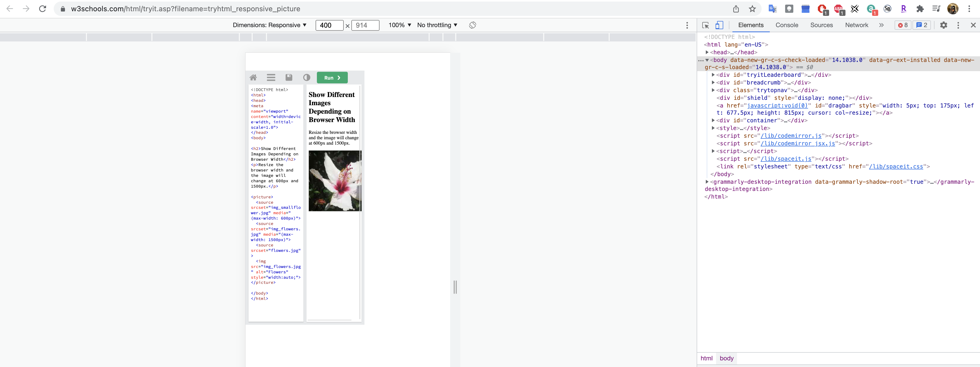Open the No throttling dropdown
The image size is (980, 367).
tap(437, 25)
